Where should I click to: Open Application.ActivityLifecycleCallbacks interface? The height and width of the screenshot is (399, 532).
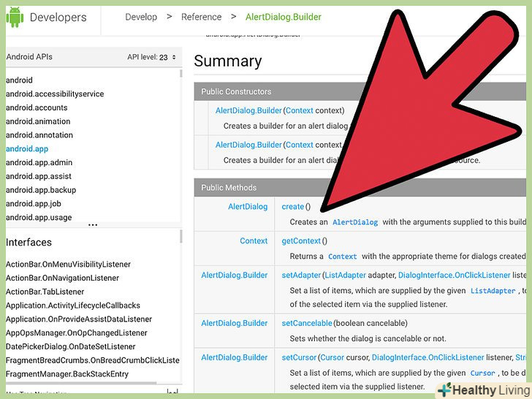tap(73, 305)
